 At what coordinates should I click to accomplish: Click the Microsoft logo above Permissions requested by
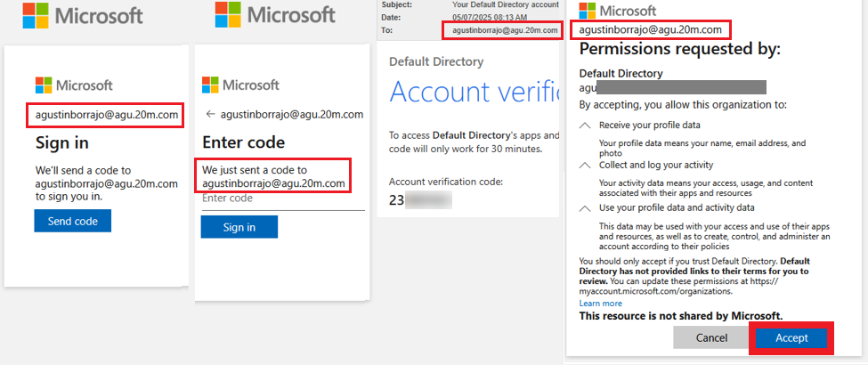coord(617,10)
